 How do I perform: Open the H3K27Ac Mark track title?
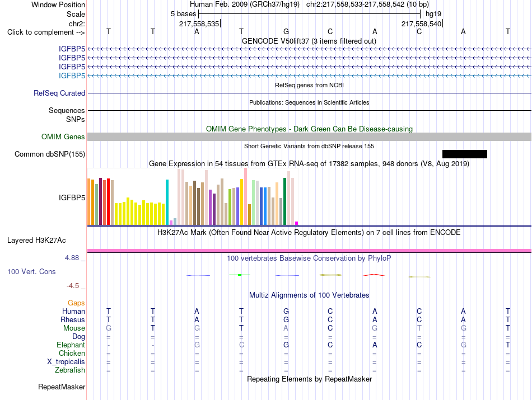[309, 233]
